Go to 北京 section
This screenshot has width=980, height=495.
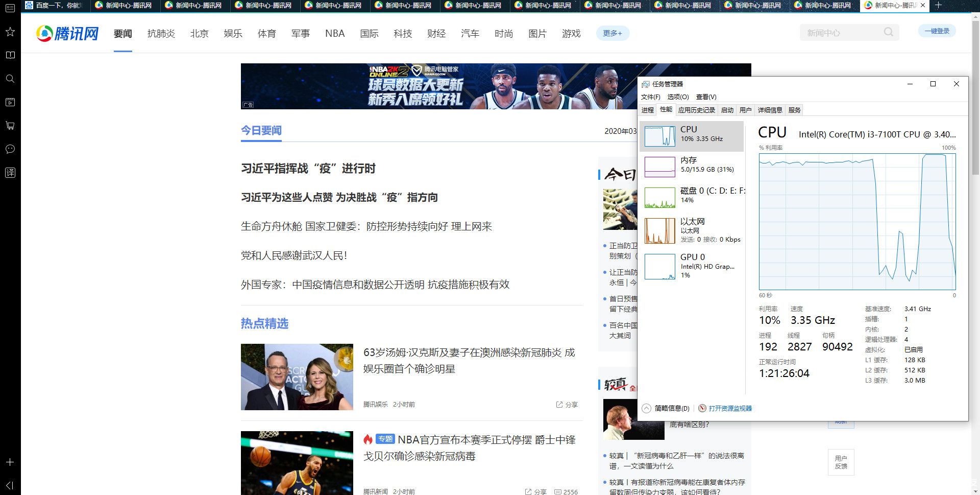point(200,33)
